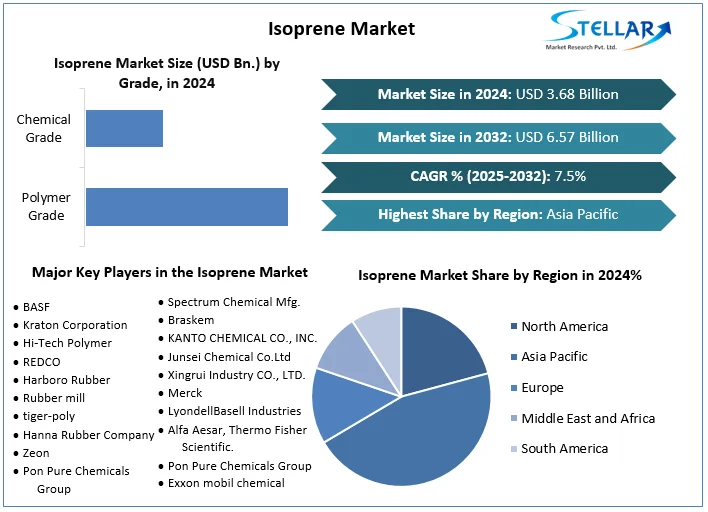Click 'Kraton Corporation' in the list
708x512 pixels.
pyautogui.click(x=75, y=325)
